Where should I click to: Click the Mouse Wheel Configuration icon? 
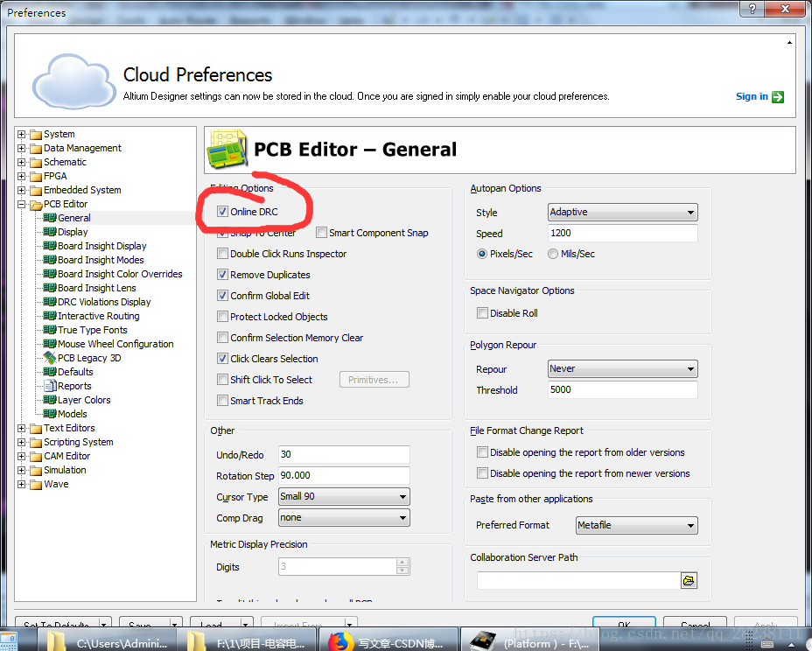point(50,343)
